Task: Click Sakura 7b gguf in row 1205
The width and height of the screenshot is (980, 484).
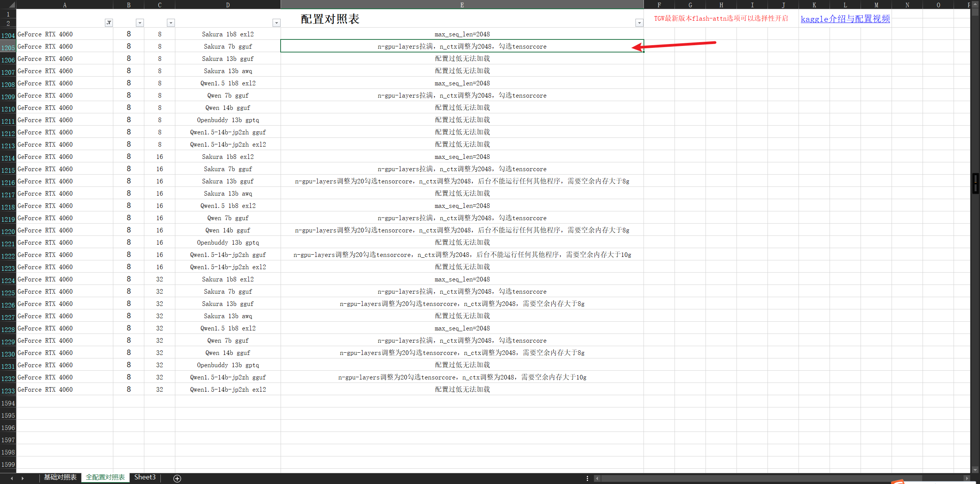Action: pyautogui.click(x=228, y=46)
